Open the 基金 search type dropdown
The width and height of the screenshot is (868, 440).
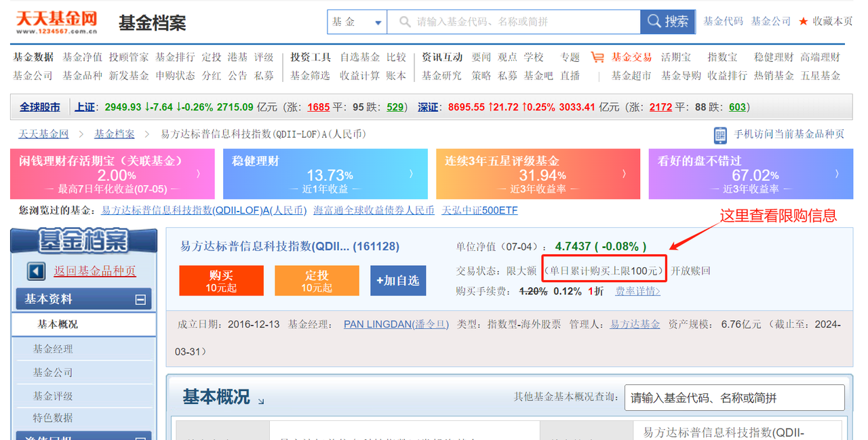357,22
